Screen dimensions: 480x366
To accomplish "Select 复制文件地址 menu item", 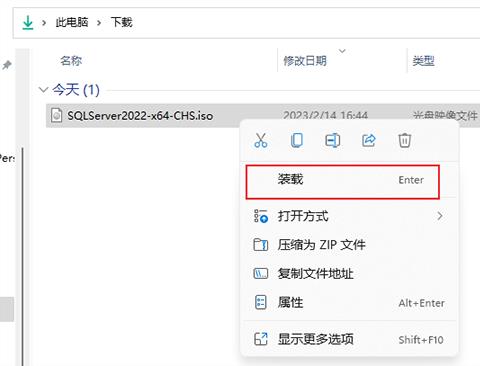I will click(349, 274).
